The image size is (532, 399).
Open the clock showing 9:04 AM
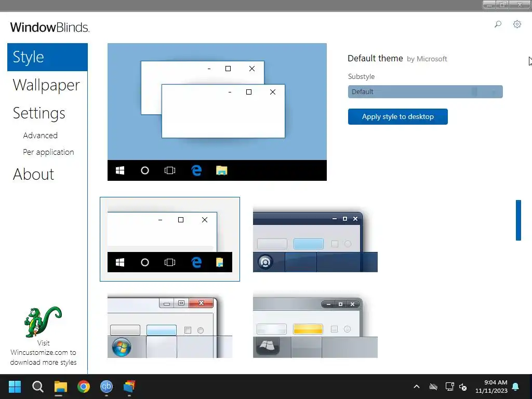491,387
